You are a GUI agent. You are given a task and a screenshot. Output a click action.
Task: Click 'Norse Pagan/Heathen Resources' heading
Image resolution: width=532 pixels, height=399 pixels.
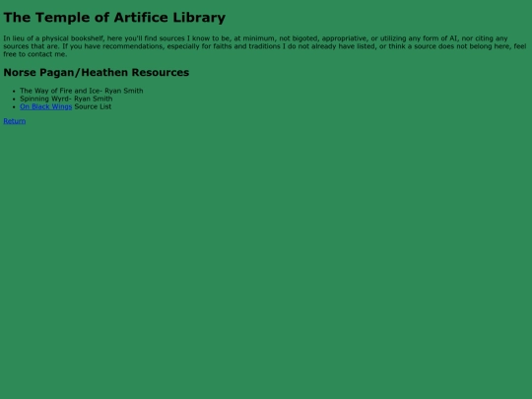96,72
